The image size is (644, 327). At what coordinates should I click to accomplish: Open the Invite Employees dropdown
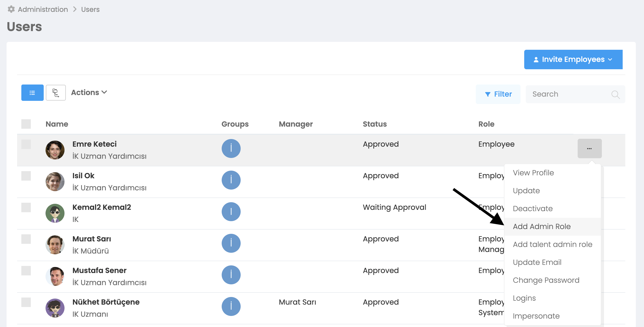click(x=573, y=60)
